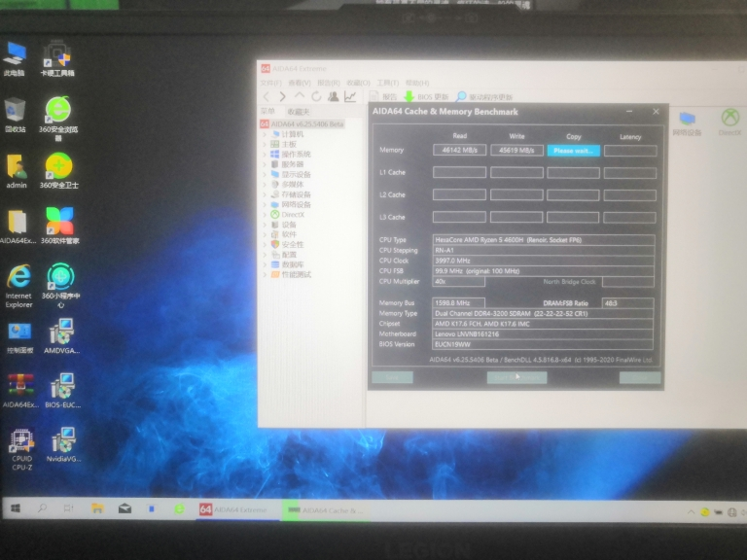Screen dimensions: 747x560
Task: Click the BIOS 更新 green arrow button
Action: [x=409, y=97]
